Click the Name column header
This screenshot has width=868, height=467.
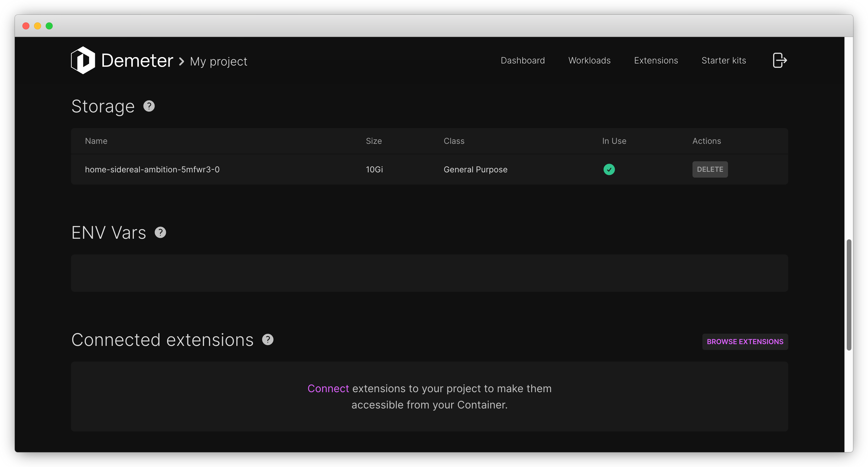pyautogui.click(x=96, y=141)
